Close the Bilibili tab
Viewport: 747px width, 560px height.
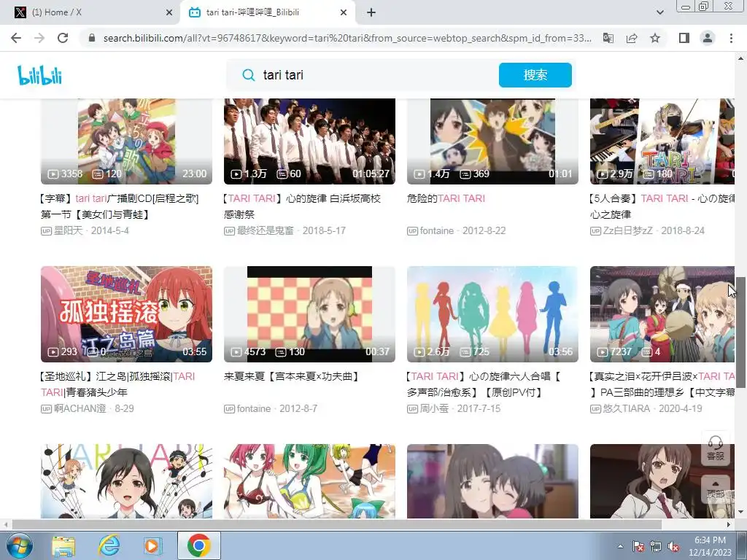344,13
